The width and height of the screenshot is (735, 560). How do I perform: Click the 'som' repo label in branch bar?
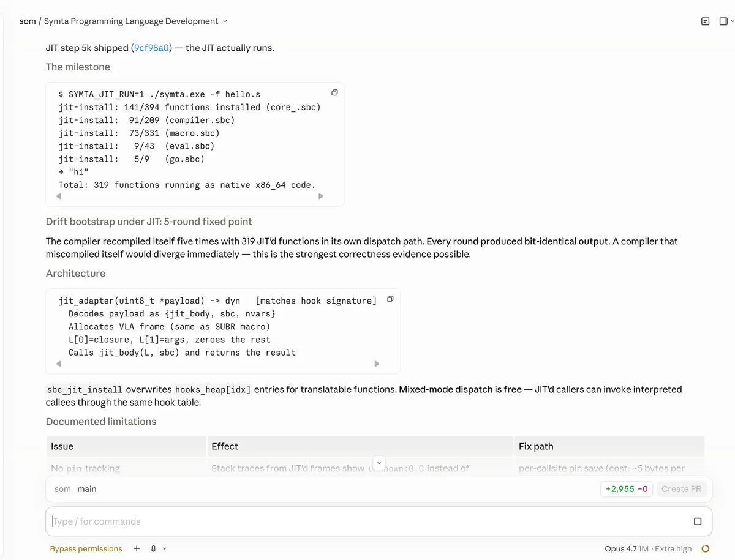[62, 489]
